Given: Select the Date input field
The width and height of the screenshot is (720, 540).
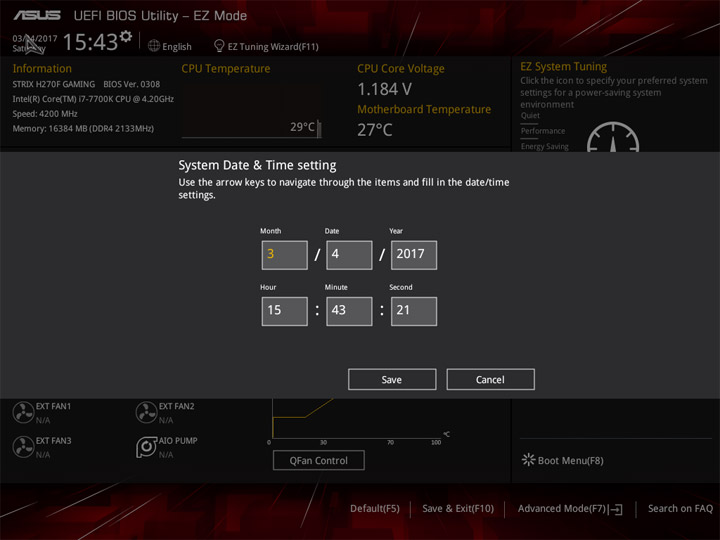Looking at the screenshot, I should (349, 255).
